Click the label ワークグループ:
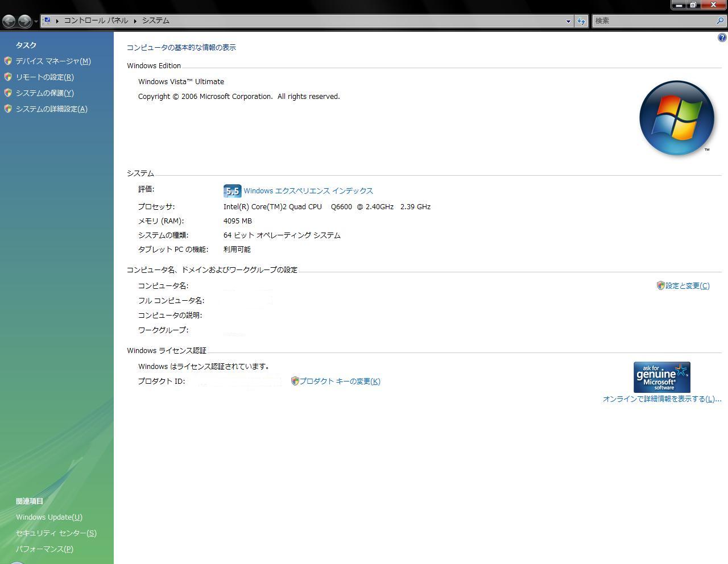This screenshot has width=728, height=564. point(163,330)
